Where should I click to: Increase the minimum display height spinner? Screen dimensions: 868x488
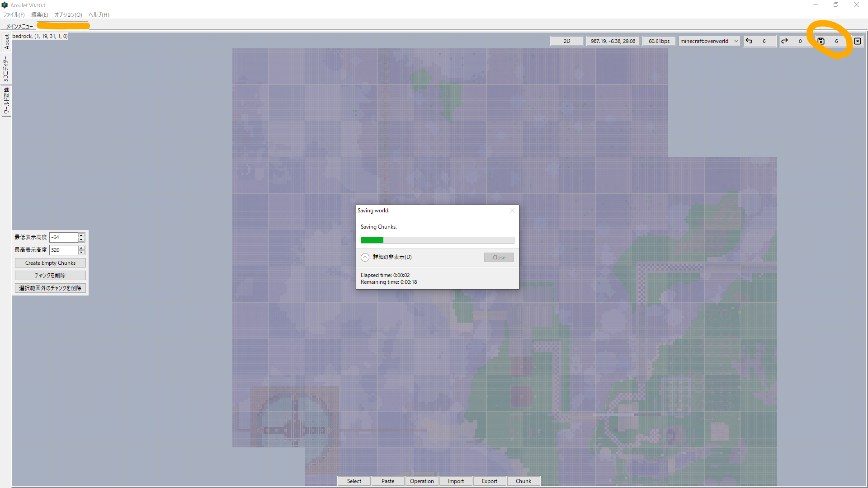click(x=81, y=235)
